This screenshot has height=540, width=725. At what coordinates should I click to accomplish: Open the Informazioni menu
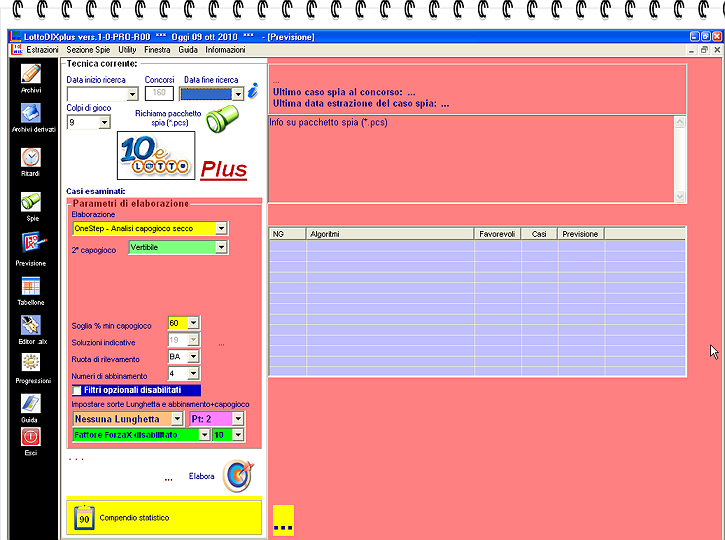tap(225, 49)
